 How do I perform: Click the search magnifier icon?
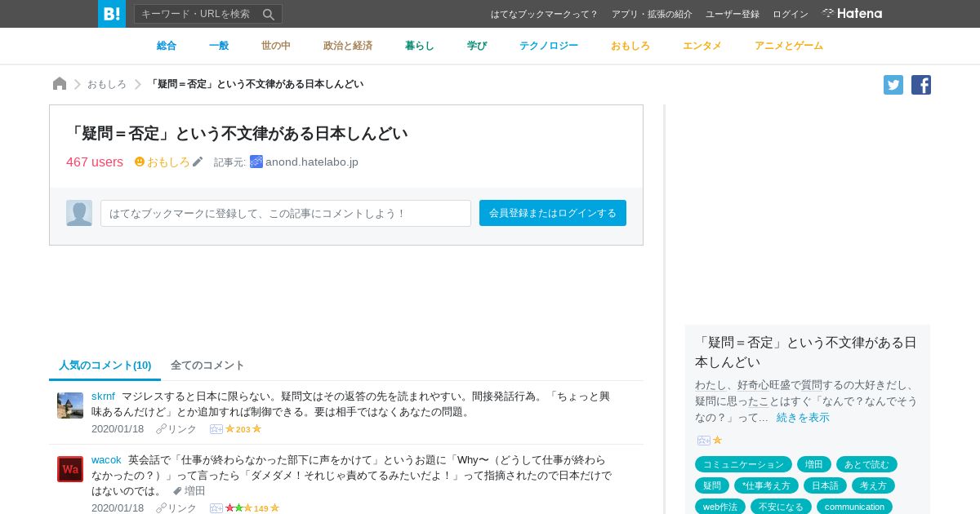(x=269, y=14)
